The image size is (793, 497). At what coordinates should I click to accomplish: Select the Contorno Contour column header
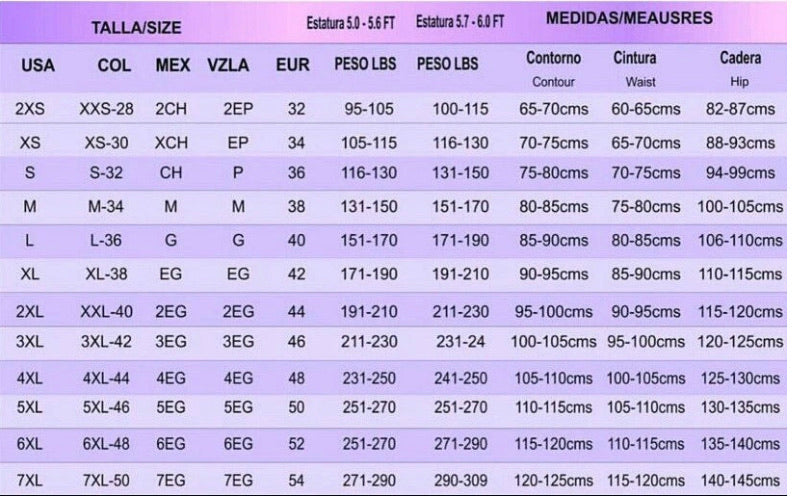[553, 68]
